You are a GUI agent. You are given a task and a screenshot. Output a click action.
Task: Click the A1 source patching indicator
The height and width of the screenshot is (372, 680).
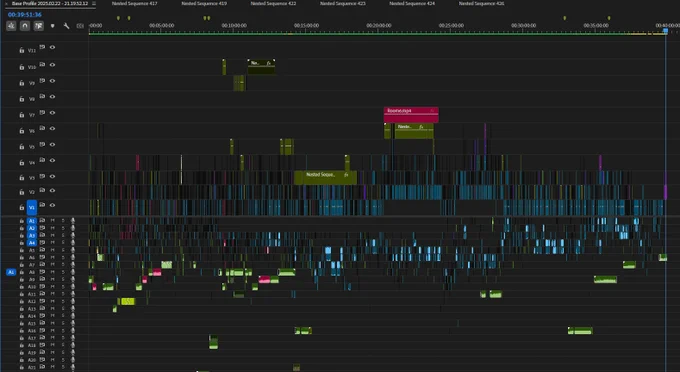[11, 272]
